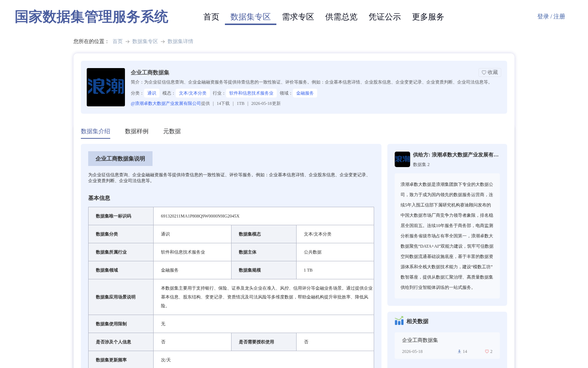Click the 是否需要授权使用 table label
Image resolution: width=588 pixels, height=368 pixels.
click(257, 342)
